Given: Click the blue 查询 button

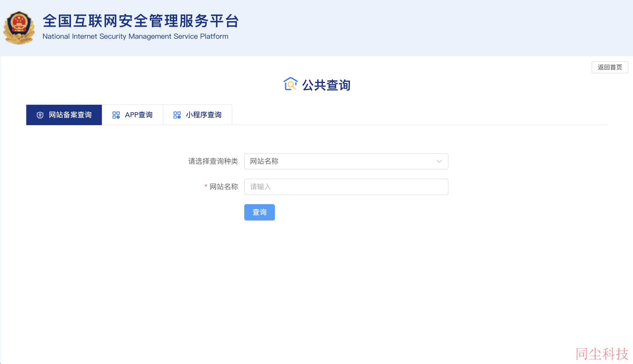Looking at the screenshot, I should [x=259, y=212].
